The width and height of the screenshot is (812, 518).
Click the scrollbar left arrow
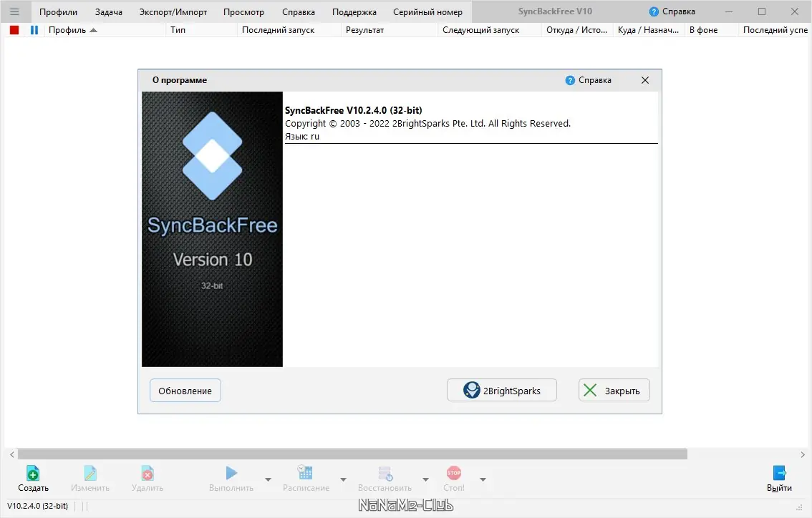coord(12,454)
